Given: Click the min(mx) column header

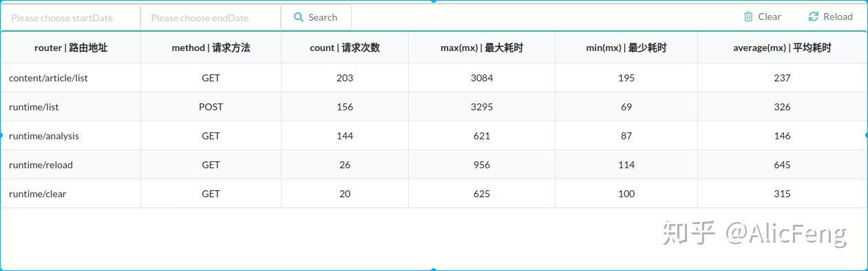Looking at the screenshot, I should pyautogui.click(x=626, y=48).
